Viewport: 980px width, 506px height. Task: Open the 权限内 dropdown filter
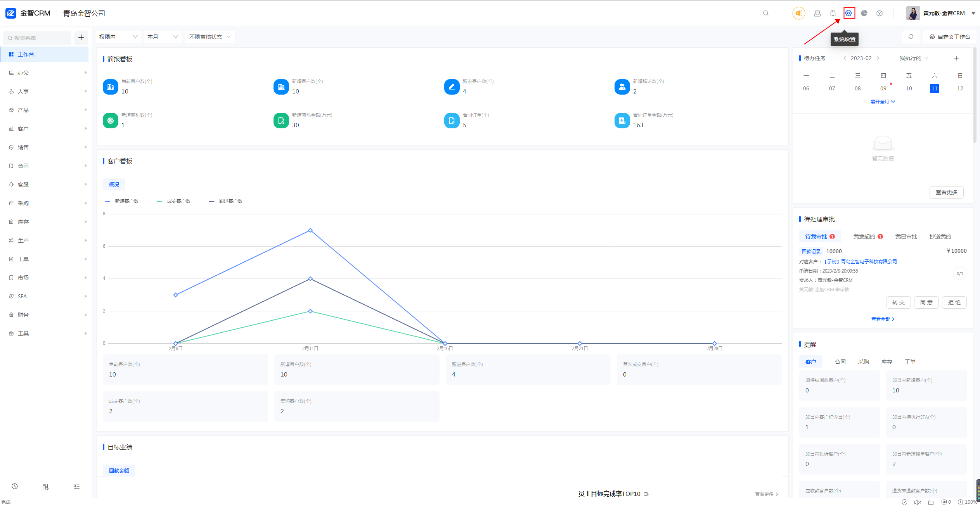[118, 37]
